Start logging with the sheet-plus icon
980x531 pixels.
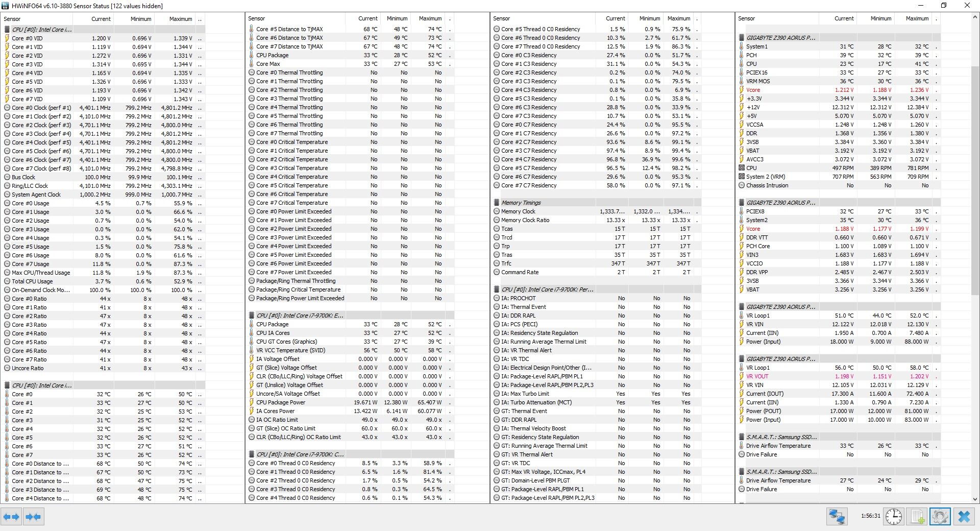coord(917,517)
